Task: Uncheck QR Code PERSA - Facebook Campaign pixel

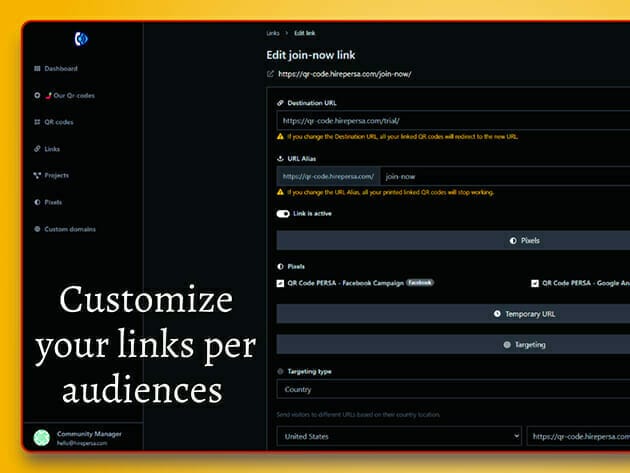Action: click(280, 283)
